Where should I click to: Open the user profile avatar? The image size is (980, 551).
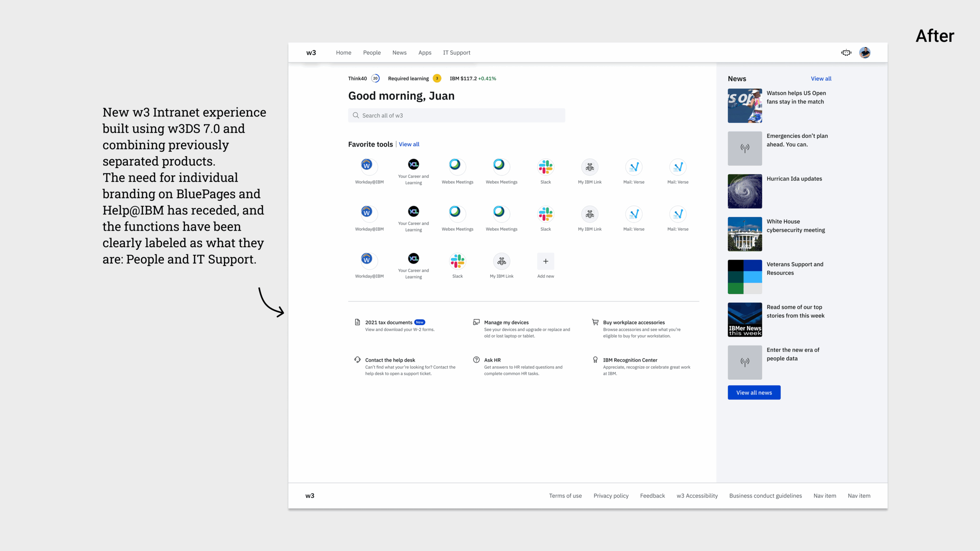coord(865,53)
